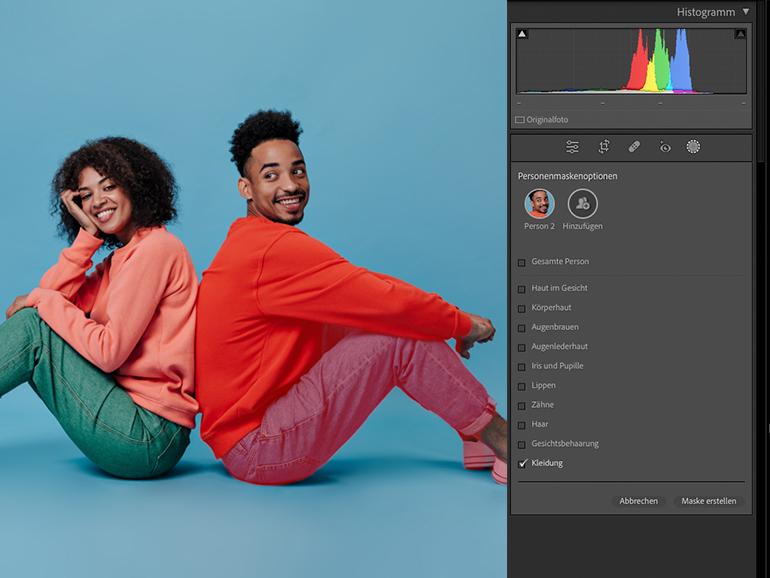
Task: Select the Person 2 face thumbnail
Action: coord(539,204)
